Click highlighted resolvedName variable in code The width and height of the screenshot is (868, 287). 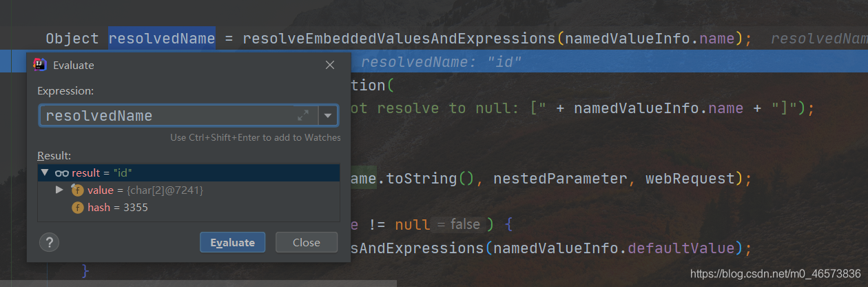click(x=162, y=39)
